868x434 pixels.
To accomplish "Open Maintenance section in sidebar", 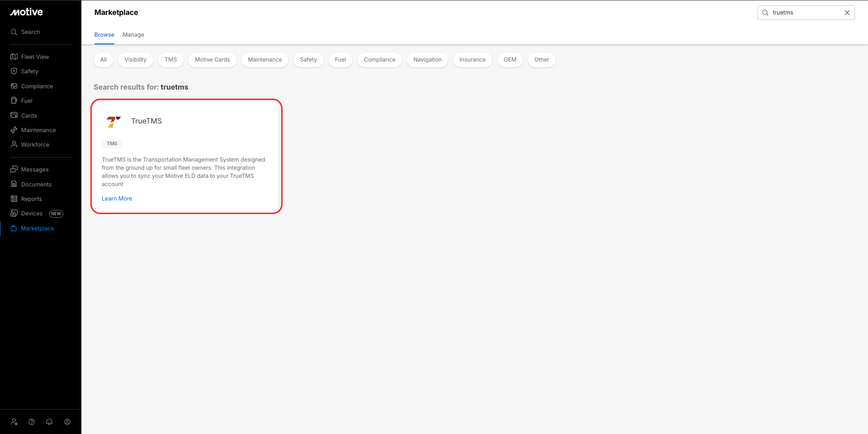I will (x=38, y=130).
